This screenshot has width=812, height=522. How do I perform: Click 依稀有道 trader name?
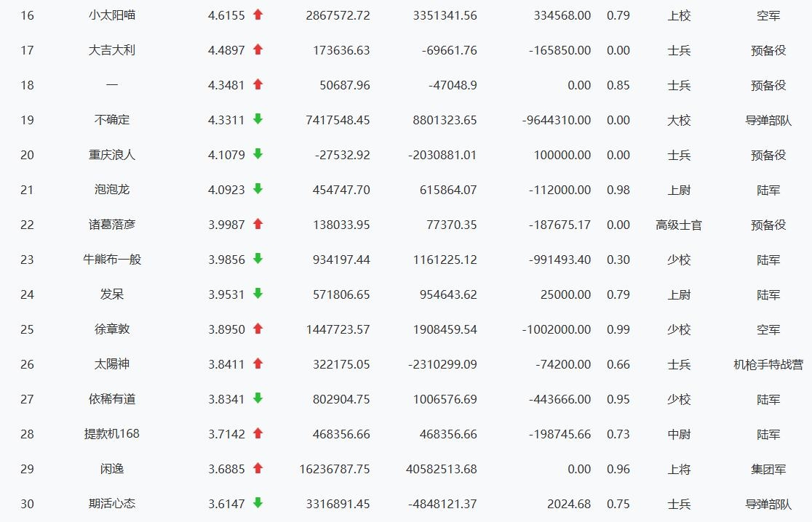pos(112,399)
